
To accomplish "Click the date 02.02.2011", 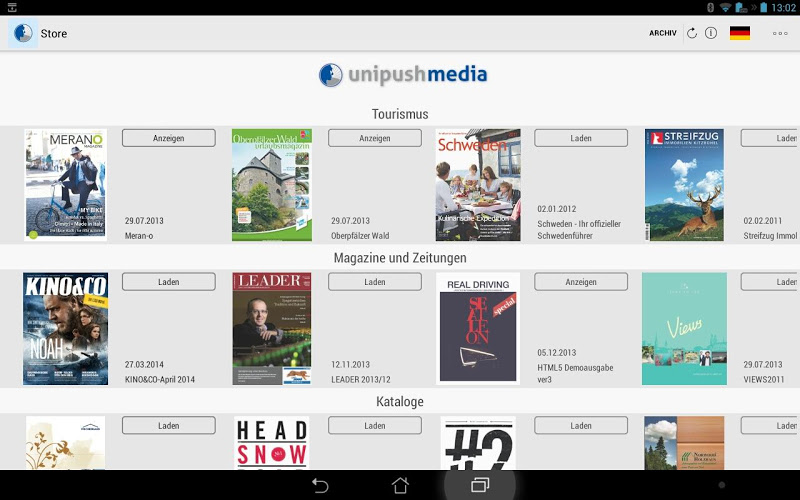I will pyautogui.click(x=763, y=220).
